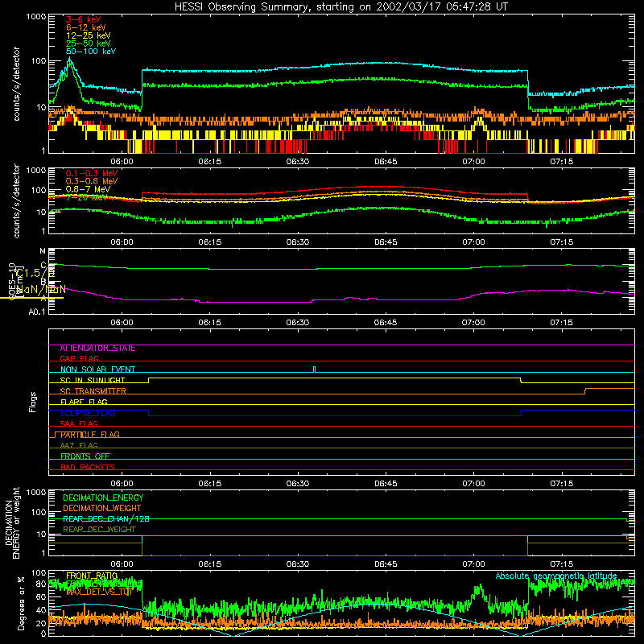Click the FRONTS_OFF flag label
644x644 pixels.
[85, 456]
